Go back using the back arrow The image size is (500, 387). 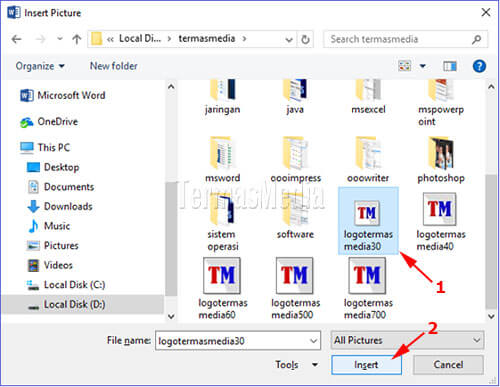16,39
